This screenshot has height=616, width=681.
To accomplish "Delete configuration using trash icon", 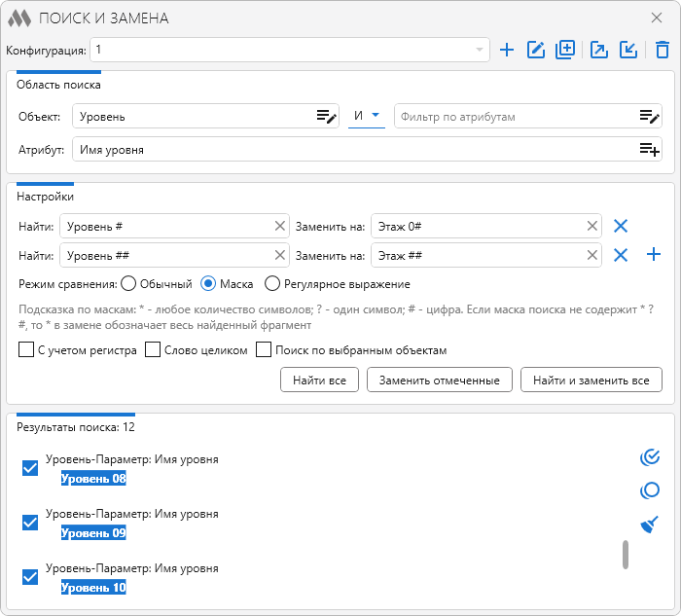I will 663,50.
